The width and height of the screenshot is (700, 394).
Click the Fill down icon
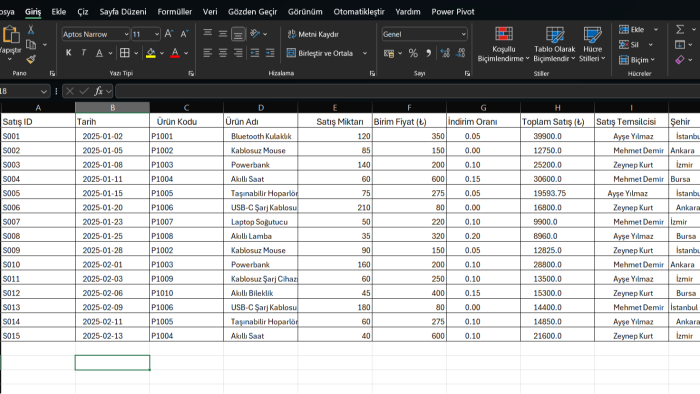[680, 45]
